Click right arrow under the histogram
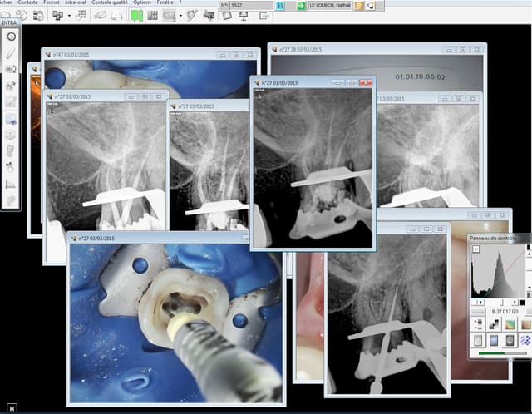This screenshot has width=532, height=414. 515,302
